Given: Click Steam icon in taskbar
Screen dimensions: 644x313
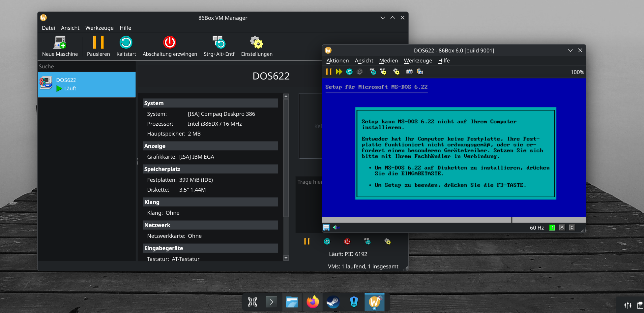Looking at the screenshot, I should 333,302.
